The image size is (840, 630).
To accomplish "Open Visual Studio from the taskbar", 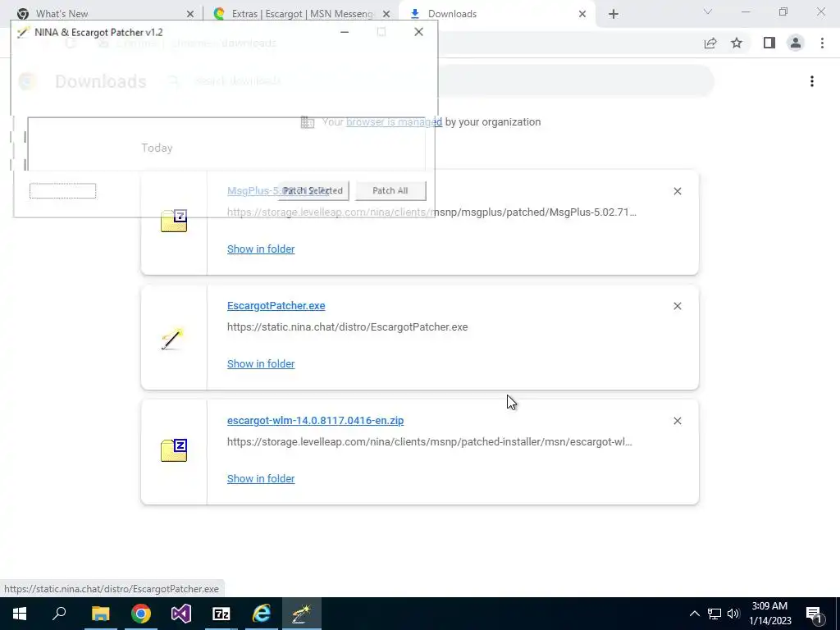I will tap(181, 614).
